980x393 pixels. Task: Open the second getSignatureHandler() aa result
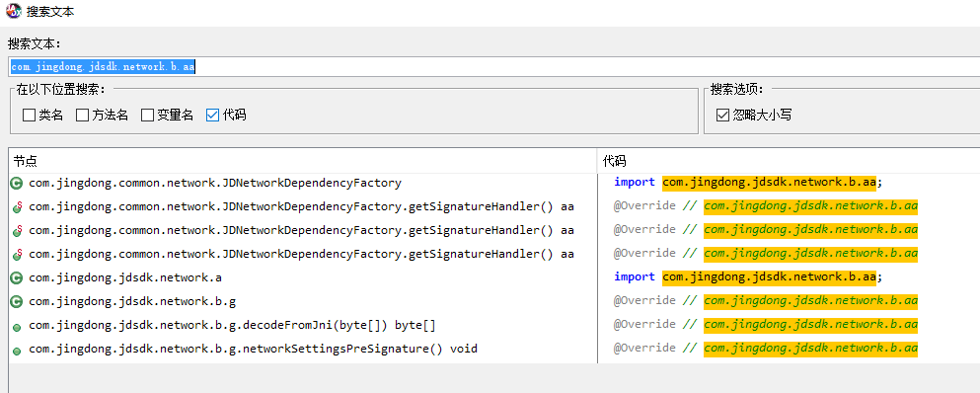(x=303, y=230)
